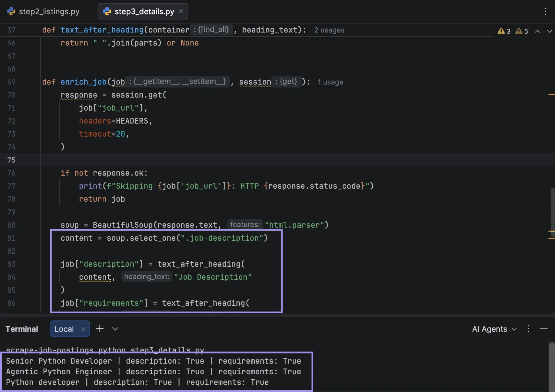Open the editor tabs options menu
This screenshot has width=555, height=392.
tap(545, 12)
